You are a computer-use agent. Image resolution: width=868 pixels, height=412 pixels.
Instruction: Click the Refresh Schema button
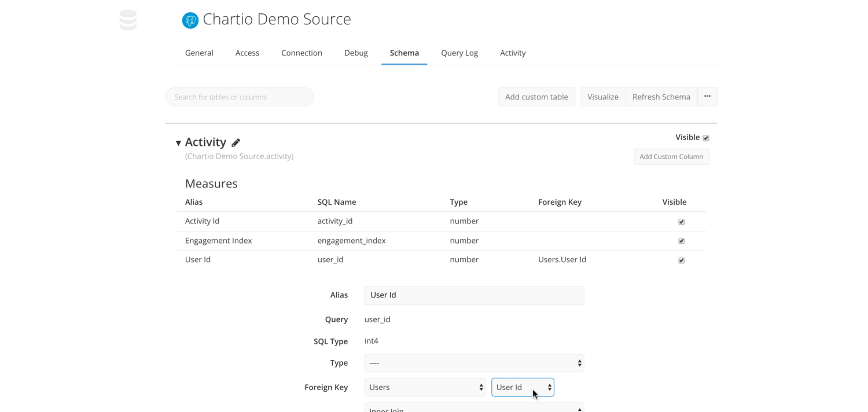(x=661, y=97)
